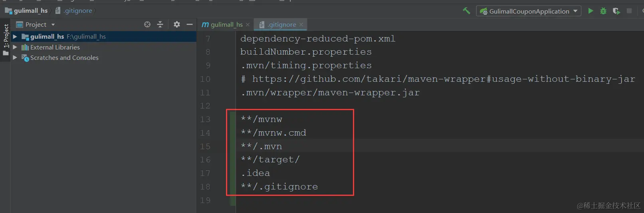This screenshot has width=644, height=213.
Task: Click line '.mvn/wrapper/maven-wrapper.jar'
Action: [x=330, y=93]
